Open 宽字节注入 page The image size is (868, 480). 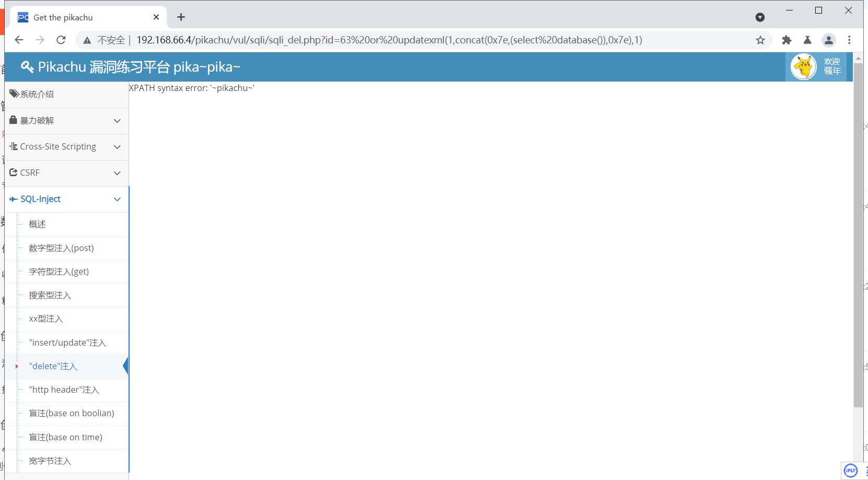(x=50, y=461)
